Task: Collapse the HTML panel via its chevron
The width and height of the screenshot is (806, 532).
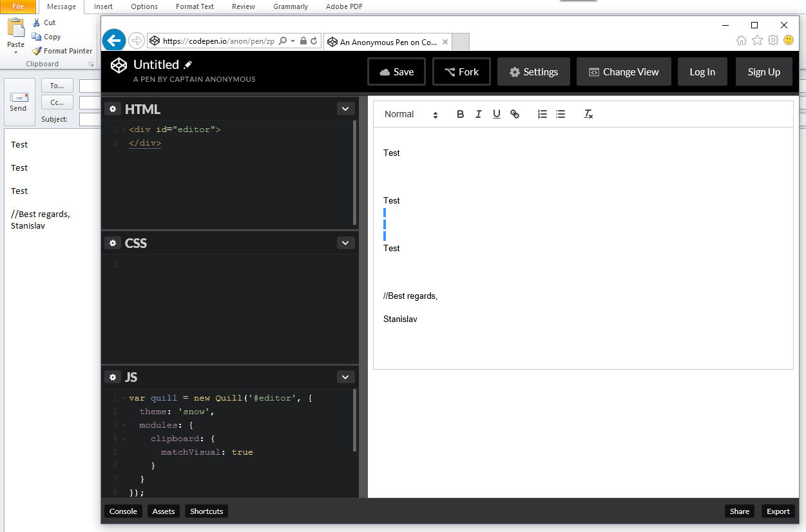Action: [x=345, y=108]
